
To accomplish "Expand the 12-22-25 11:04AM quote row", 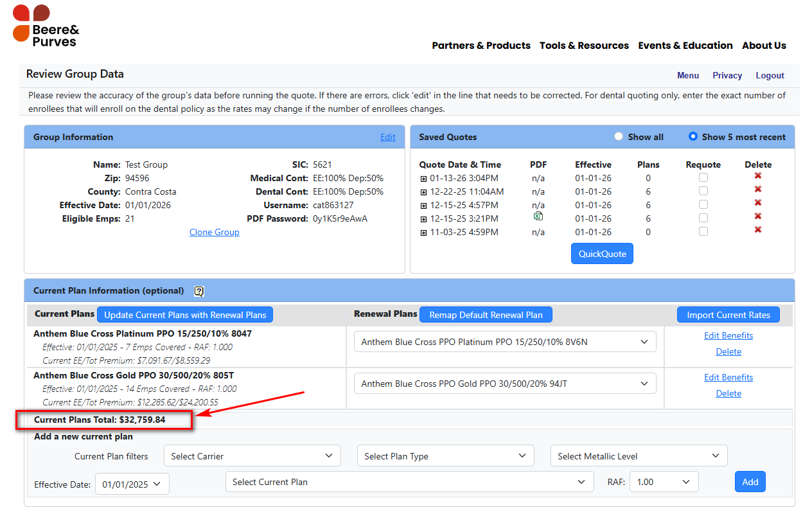I will pos(423,192).
